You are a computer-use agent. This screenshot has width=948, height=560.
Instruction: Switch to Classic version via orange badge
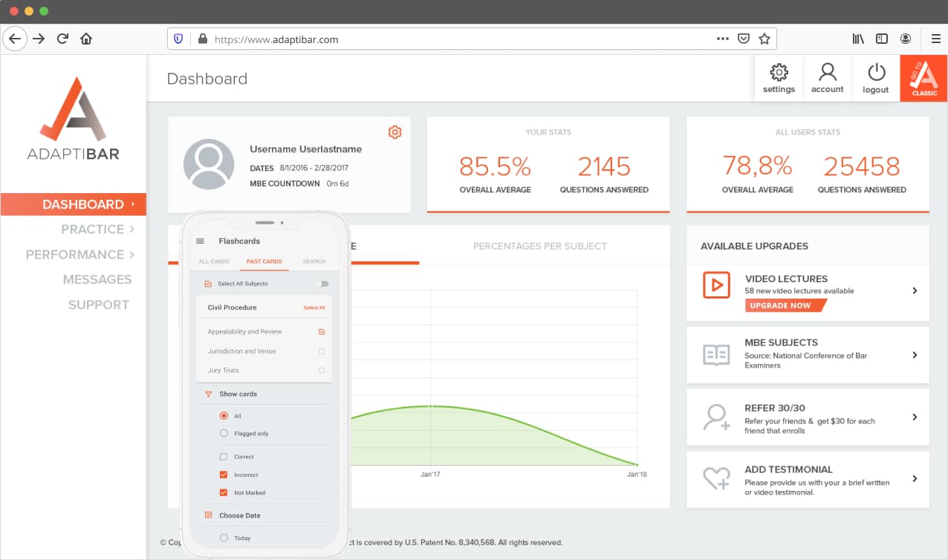point(923,78)
